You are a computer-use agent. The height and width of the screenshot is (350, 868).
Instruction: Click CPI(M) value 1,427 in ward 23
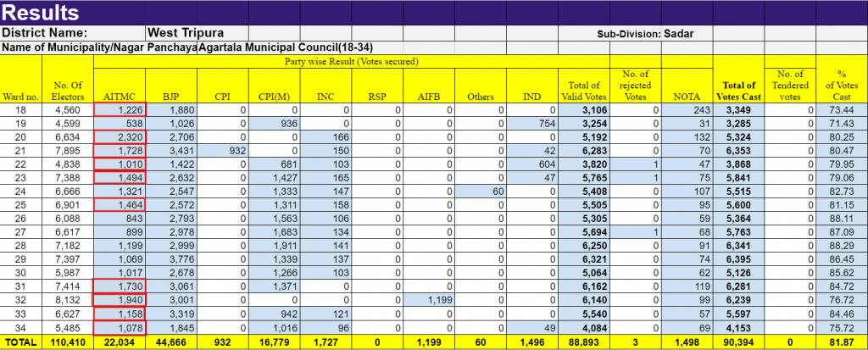(x=275, y=177)
